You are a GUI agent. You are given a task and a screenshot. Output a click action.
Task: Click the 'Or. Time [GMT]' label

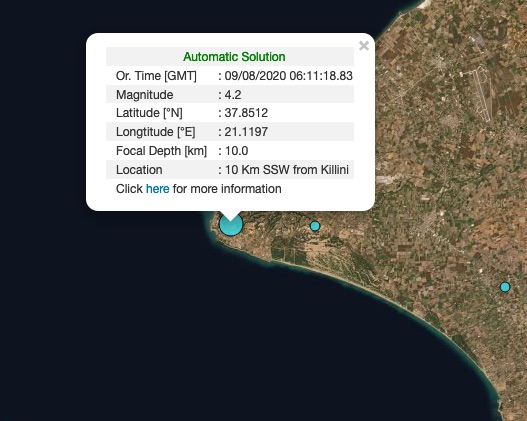click(x=156, y=76)
